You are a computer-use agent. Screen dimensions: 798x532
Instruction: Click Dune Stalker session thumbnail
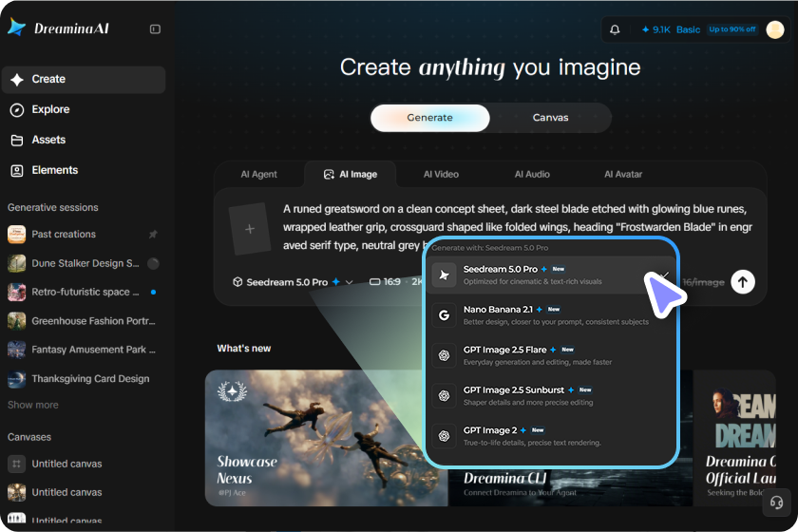click(16, 263)
